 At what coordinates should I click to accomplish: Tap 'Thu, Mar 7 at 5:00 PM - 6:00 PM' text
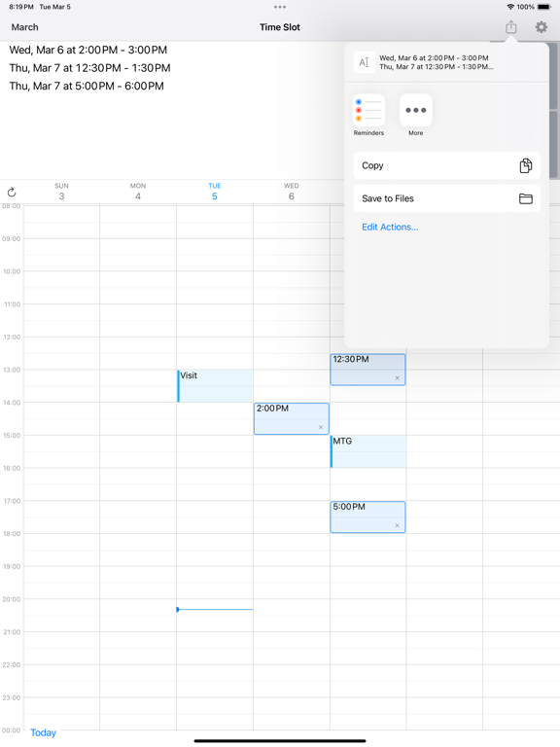[x=87, y=87]
